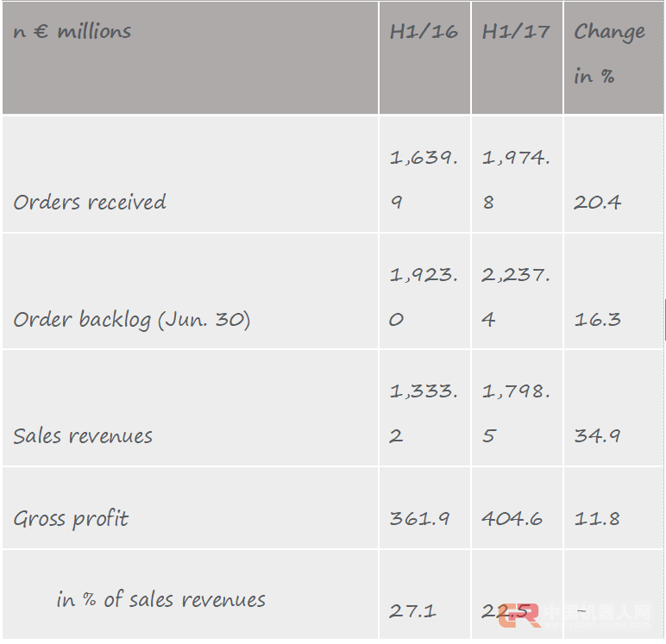Click the 16.3 change value

597,320
